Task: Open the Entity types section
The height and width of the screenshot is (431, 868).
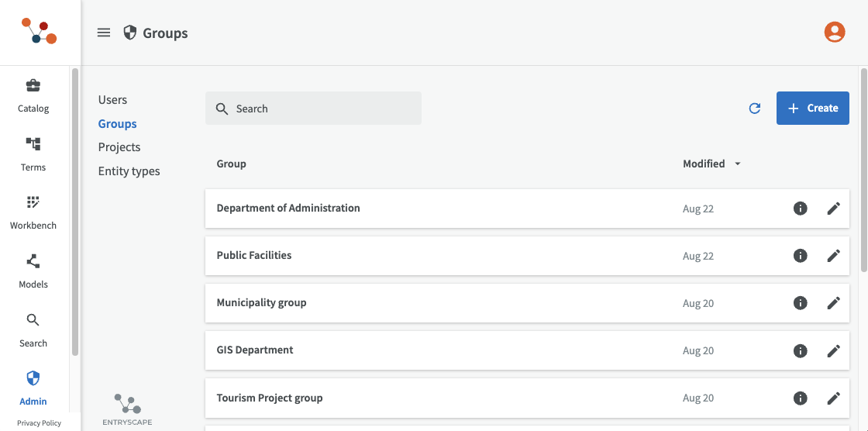Action: pyautogui.click(x=129, y=171)
